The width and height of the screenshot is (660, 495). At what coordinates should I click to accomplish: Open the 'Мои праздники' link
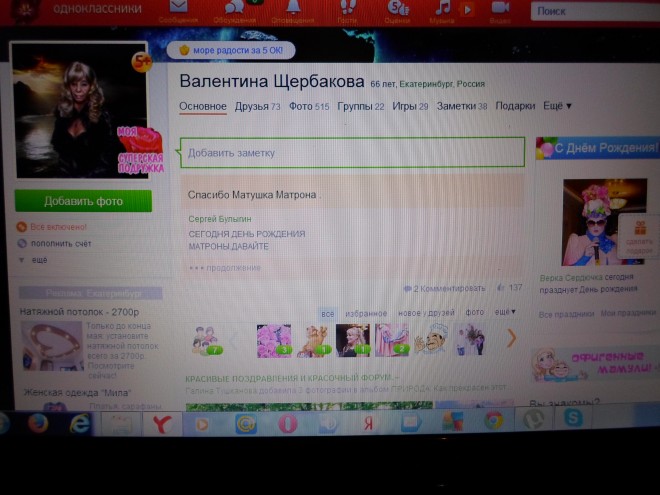point(628,313)
